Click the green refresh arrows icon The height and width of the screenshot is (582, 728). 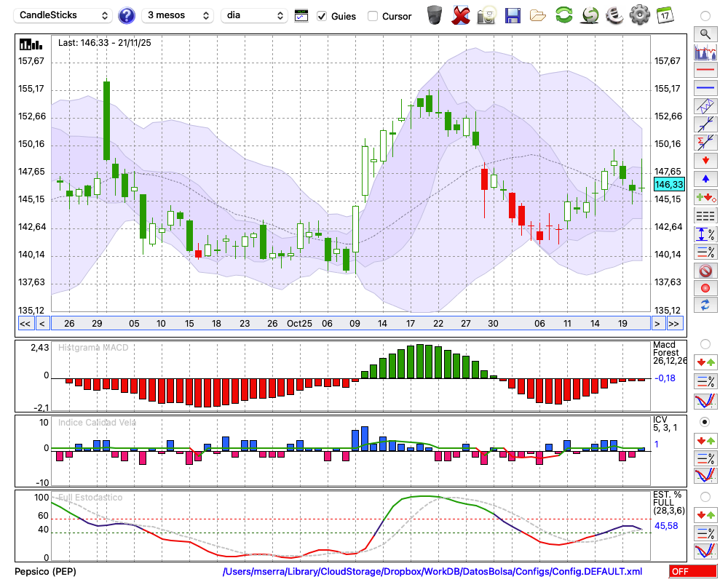click(563, 15)
